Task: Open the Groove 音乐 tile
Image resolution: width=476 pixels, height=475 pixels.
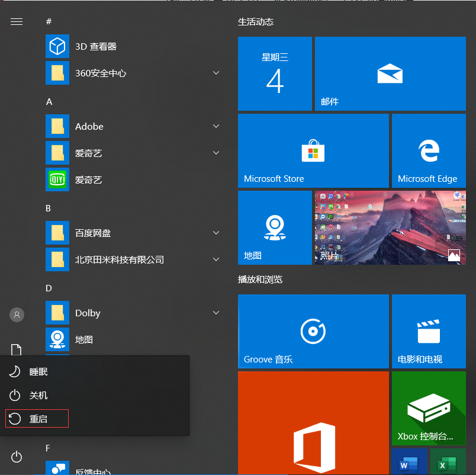Action: point(313,331)
